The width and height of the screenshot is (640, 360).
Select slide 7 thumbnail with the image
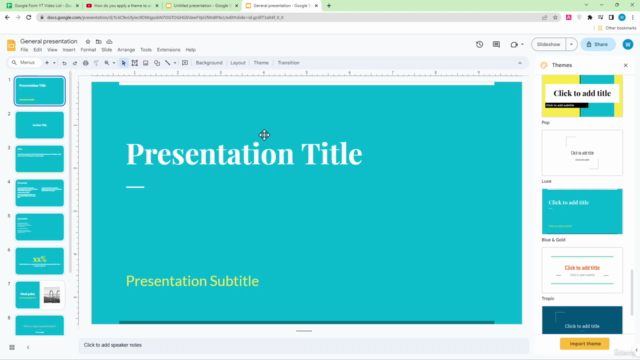coord(40,295)
